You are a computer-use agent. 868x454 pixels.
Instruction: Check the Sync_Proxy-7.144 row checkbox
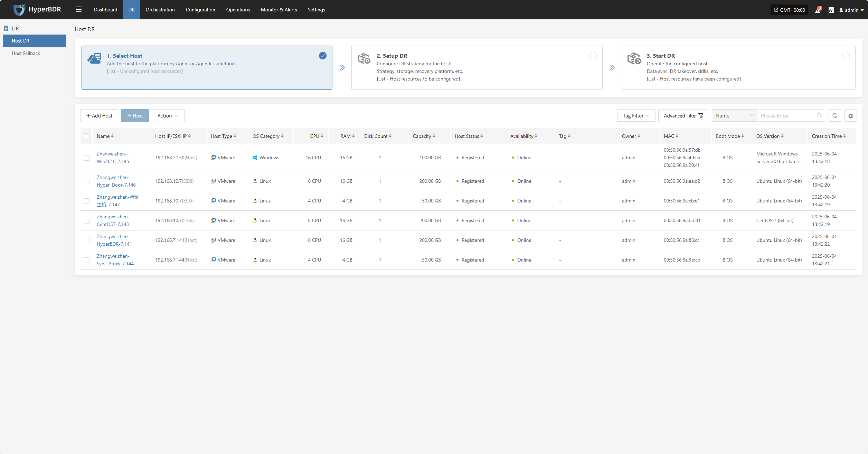tap(87, 260)
